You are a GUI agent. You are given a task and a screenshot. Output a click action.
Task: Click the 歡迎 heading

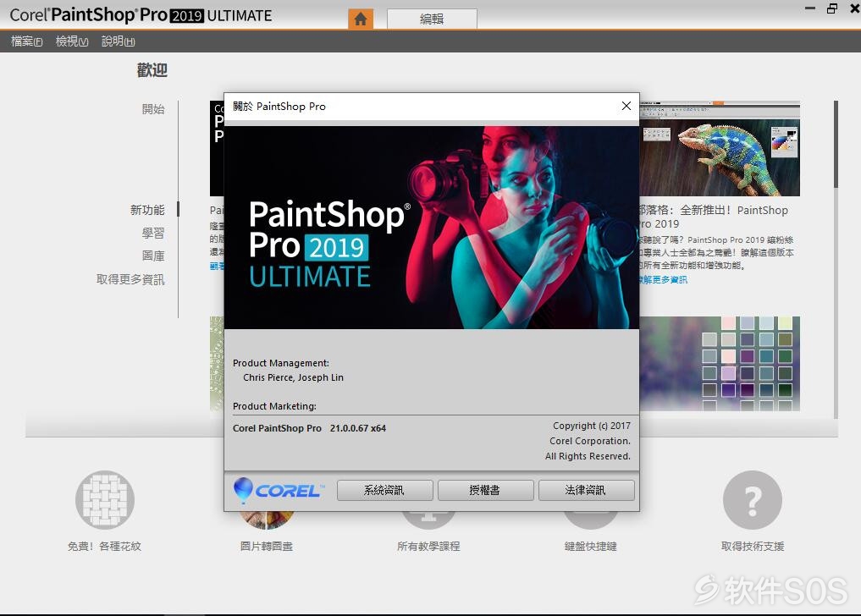click(x=152, y=70)
